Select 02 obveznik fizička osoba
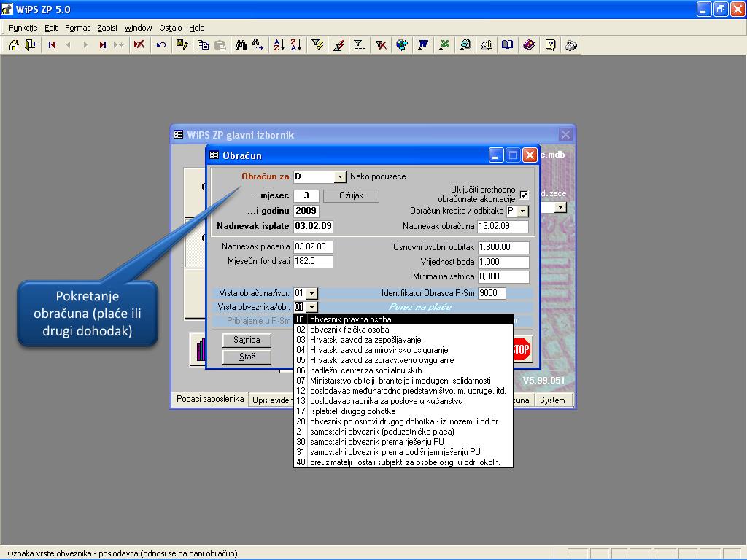The width and height of the screenshot is (747, 560). click(x=403, y=330)
